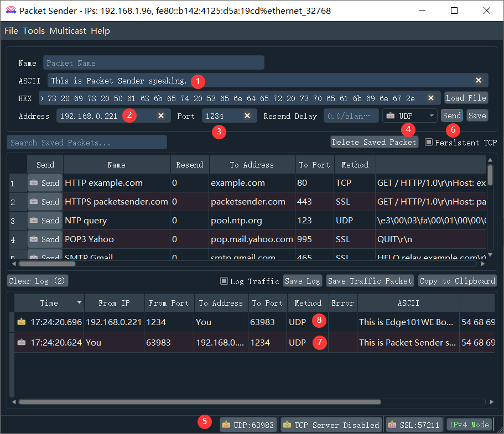
Task: Select the 'POP3 Yahoo' name cell
Action: [x=117, y=239]
